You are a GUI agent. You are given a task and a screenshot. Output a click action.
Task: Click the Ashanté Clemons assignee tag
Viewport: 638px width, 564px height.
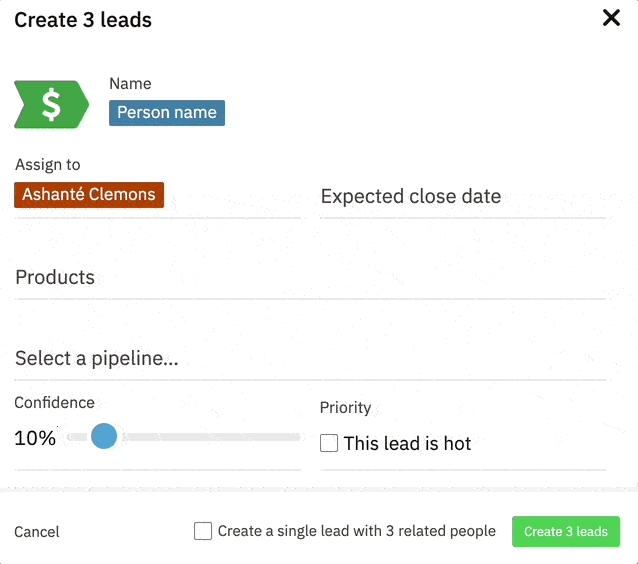89,194
